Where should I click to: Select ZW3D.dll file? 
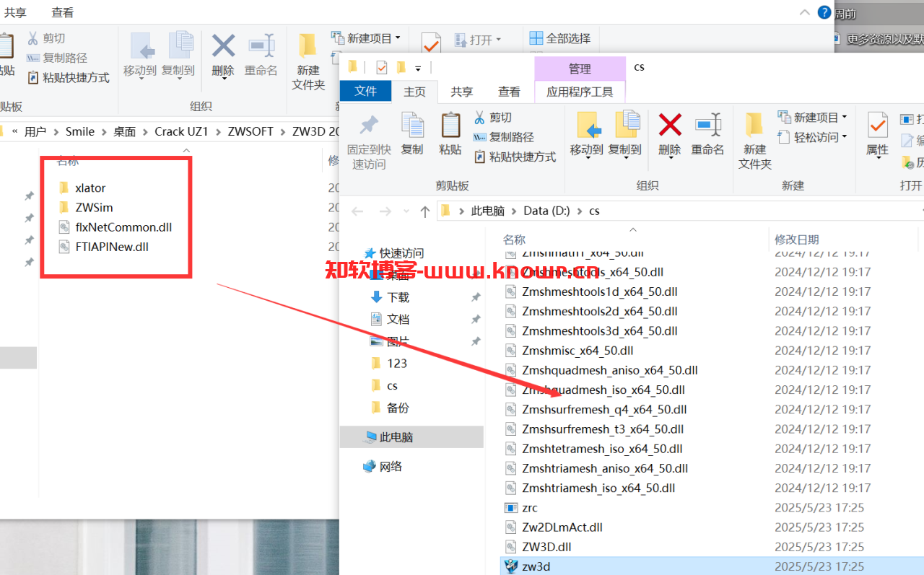coord(546,547)
